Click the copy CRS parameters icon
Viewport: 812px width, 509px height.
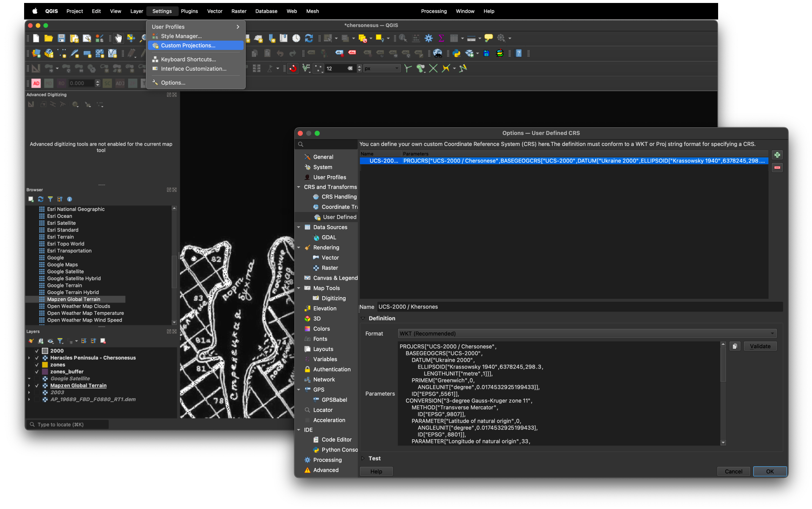[735, 346]
